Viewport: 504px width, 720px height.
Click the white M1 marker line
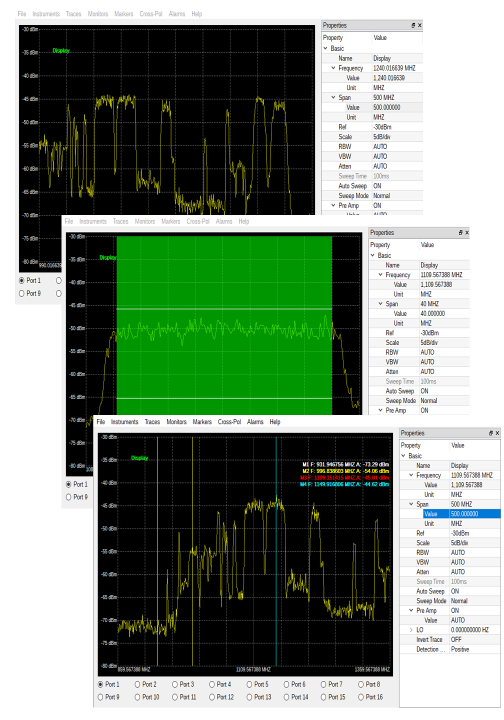pos(157,551)
